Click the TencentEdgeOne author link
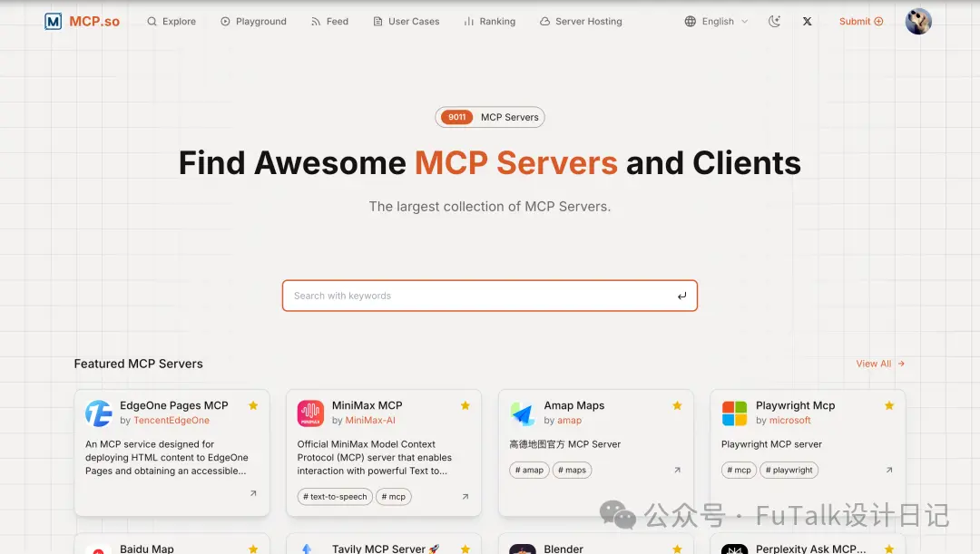Image resolution: width=980 pixels, height=554 pixels. [171, 421]
